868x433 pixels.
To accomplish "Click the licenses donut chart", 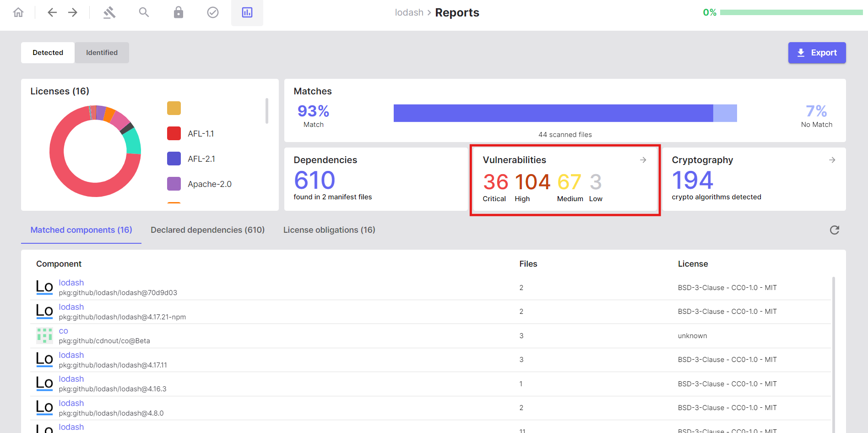I will click(95, 151).
